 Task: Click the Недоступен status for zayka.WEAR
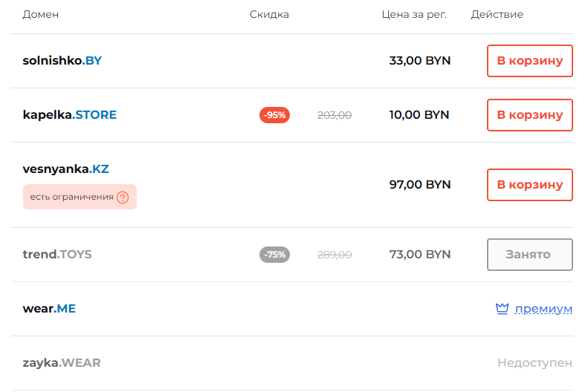534,363
